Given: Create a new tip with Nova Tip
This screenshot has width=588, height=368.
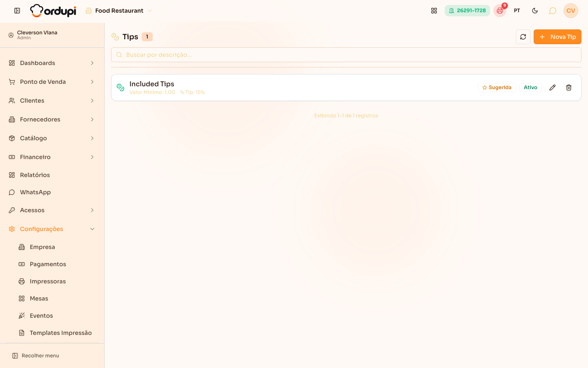Looking at the screenshot, I should coord(557,37).
